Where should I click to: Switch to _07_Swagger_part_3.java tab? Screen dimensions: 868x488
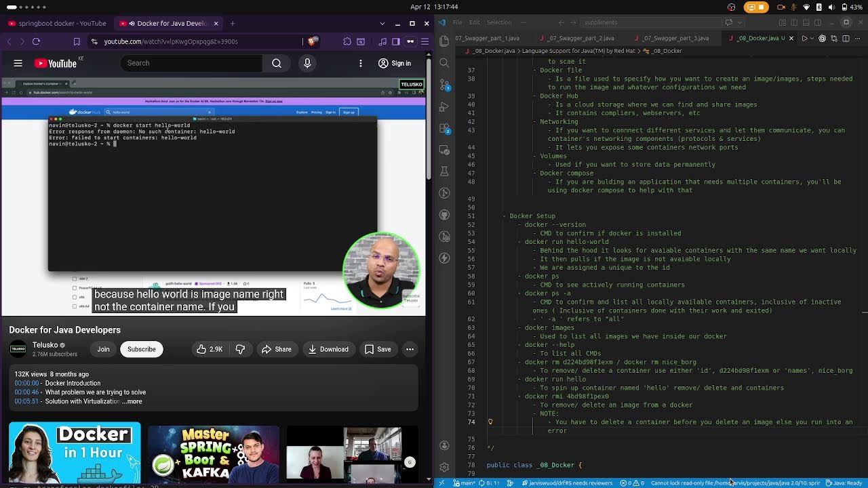coord(675,38)
